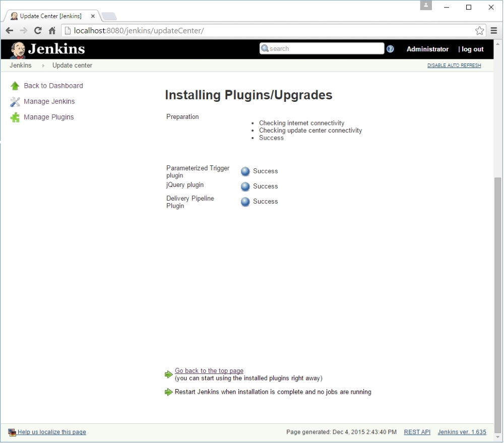
Task: Click the Delivery Pipeline Plugin label
Action: click(x=191, y=202)
